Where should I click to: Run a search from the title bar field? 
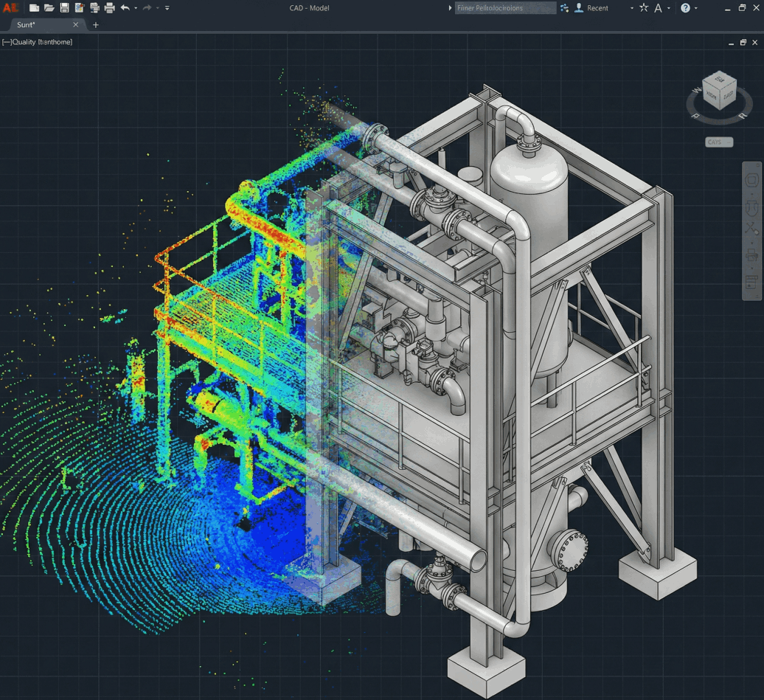click(505, 8)
